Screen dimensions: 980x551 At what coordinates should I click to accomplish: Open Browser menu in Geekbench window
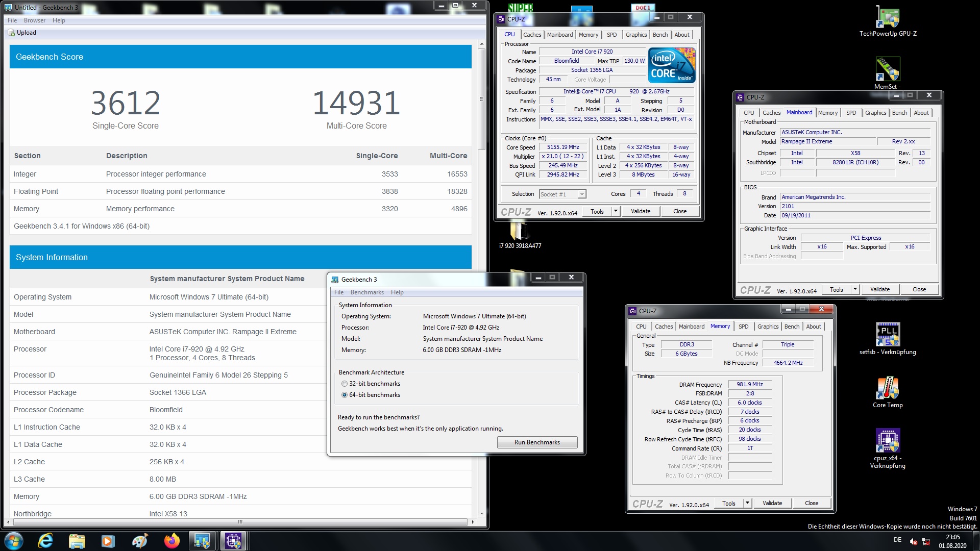35,20
